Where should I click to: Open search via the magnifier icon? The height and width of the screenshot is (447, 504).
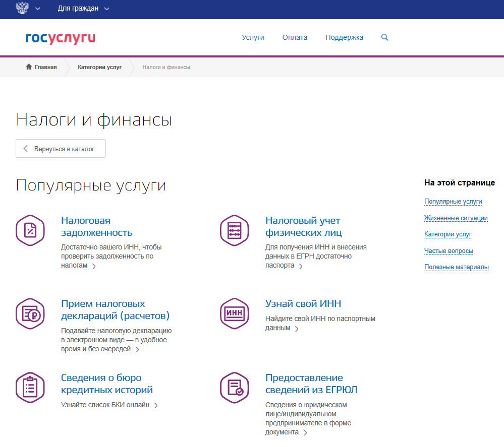(384, 37)
